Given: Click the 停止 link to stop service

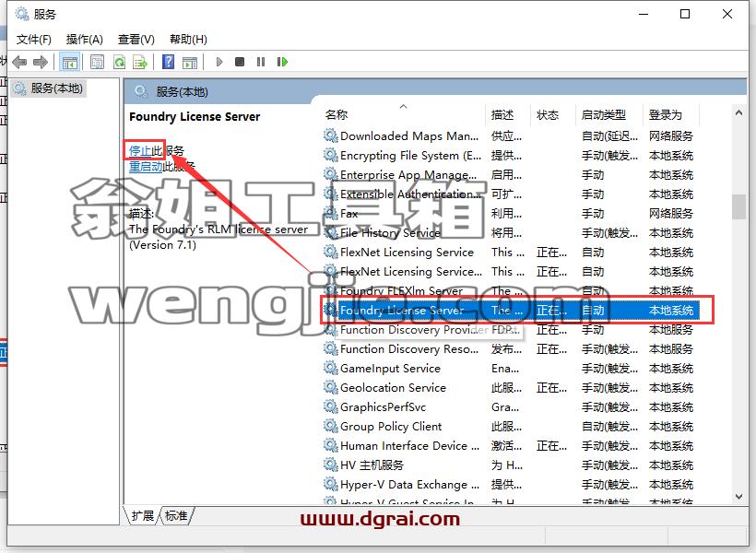Looking at the screenshot, I should point(140,150).
